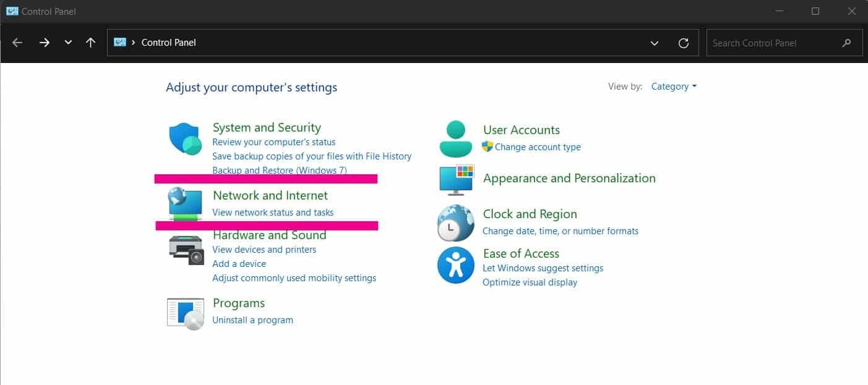Open Hardware and Sound category

270,235
